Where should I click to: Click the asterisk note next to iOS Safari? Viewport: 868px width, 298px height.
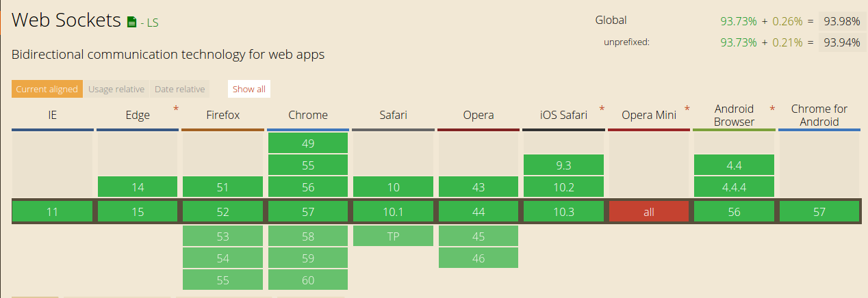(x=602, y=109)
